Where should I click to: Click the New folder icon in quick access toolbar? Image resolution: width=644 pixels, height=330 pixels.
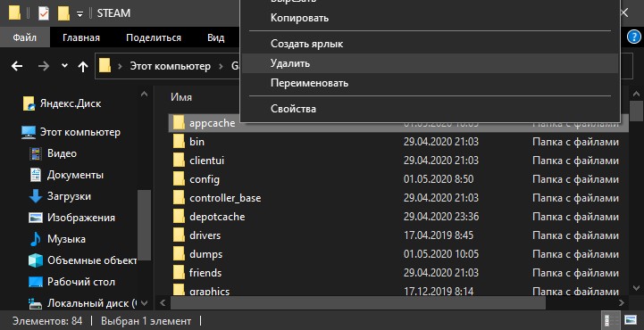[63, 13]
